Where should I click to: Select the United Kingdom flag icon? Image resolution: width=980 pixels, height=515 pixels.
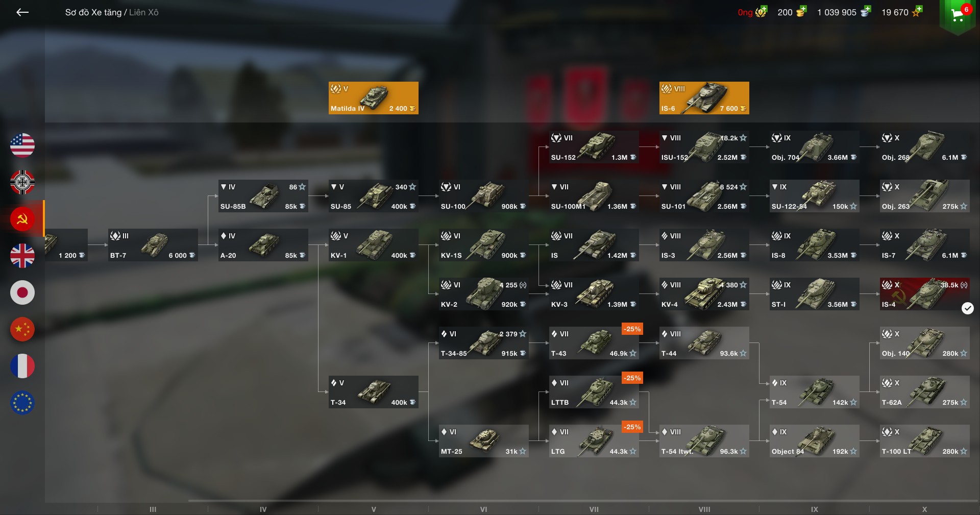pos(22,256)
